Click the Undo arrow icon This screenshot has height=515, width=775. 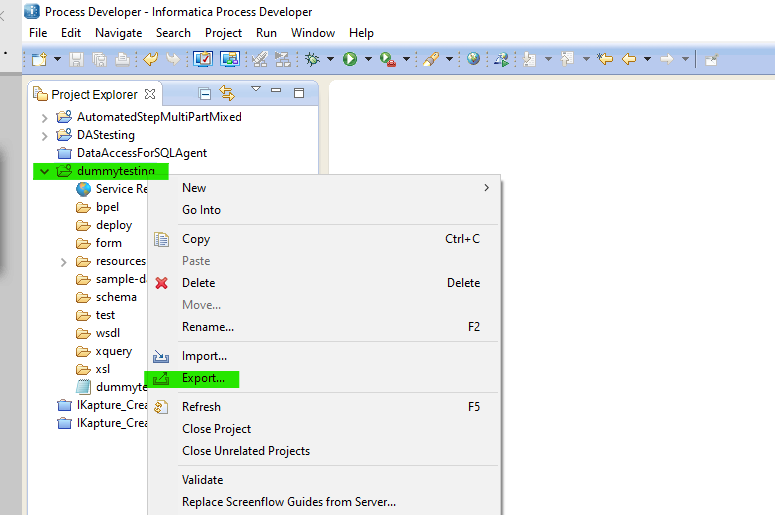150,59
